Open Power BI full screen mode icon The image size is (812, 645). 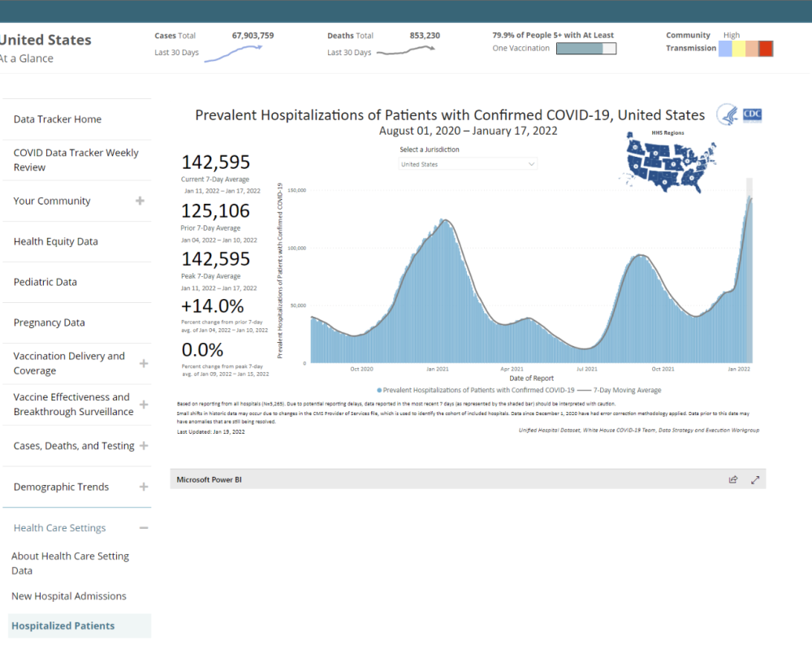coord(755,479)
